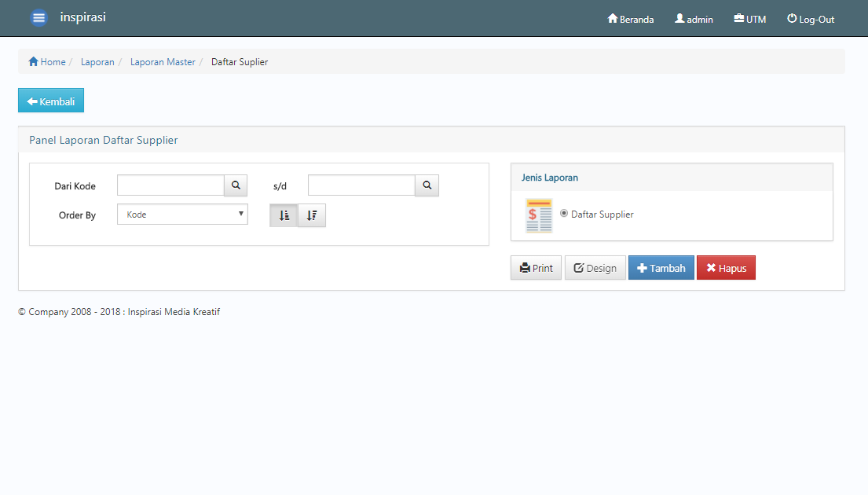Screen dimensions: 868x495
Task: Go to Beranda in top bar
Action: coord(631,19)
